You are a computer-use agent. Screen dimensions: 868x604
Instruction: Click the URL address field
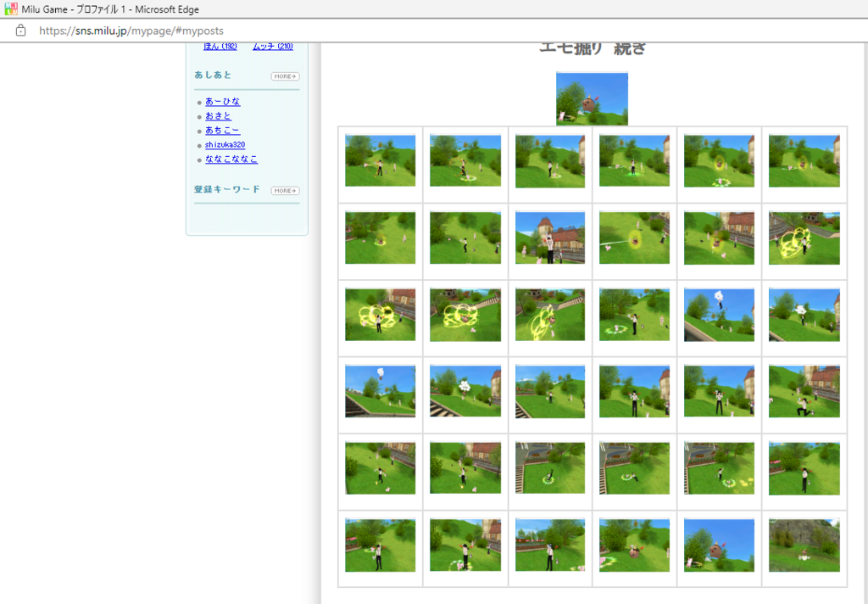[x=131, y=31]
